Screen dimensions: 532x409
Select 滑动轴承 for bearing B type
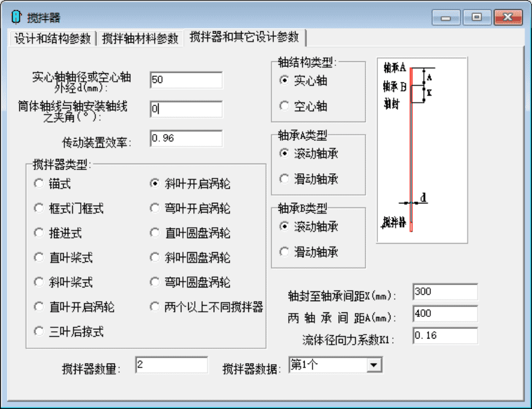point(284,252)
